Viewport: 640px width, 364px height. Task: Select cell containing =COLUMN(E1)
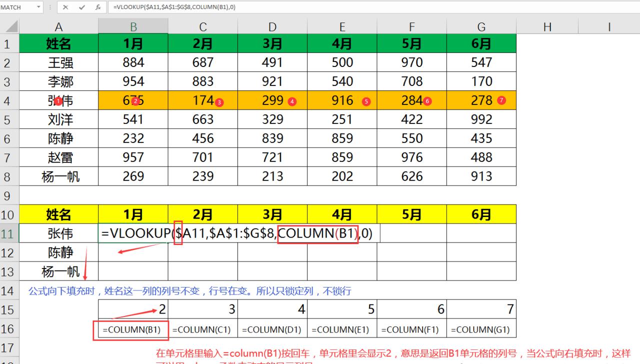[x=342, y=329]
